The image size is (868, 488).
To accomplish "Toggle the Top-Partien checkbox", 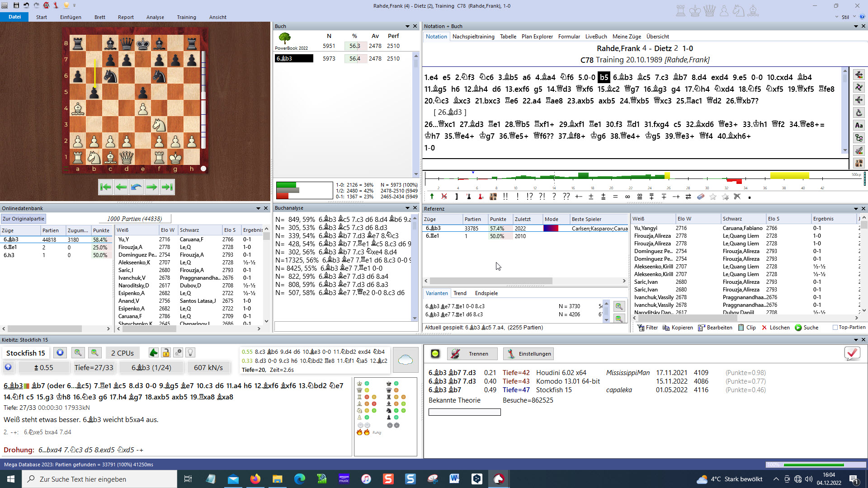I will tap(835, 328).
